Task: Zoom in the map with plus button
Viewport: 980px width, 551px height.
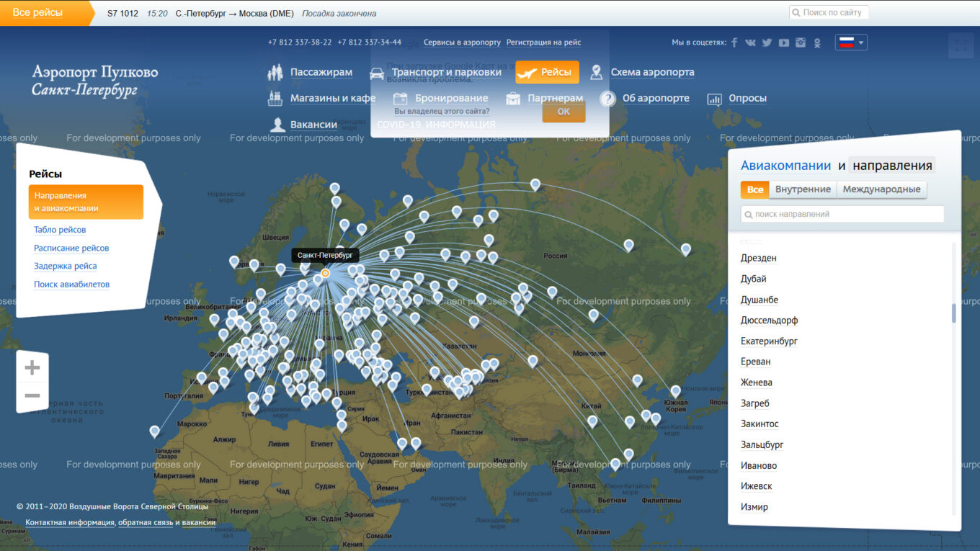Action: (32, 368)
